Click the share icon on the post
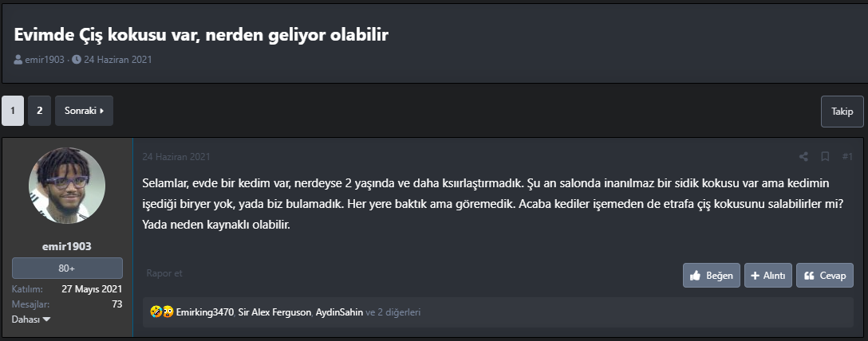This screenshot has height=341, width=868. (x=803, y=156)
